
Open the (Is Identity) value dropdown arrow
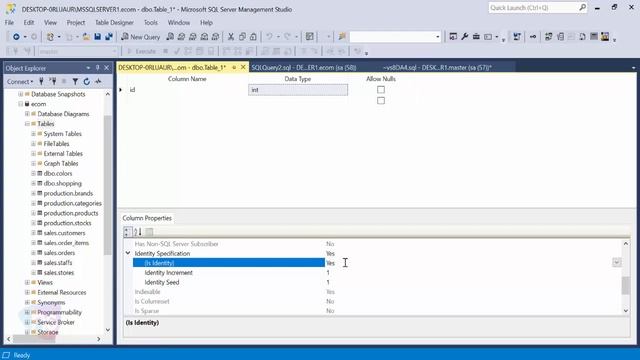point(616,262)
